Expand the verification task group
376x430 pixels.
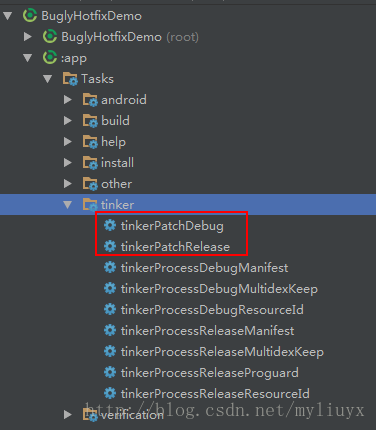coord(68,414)
